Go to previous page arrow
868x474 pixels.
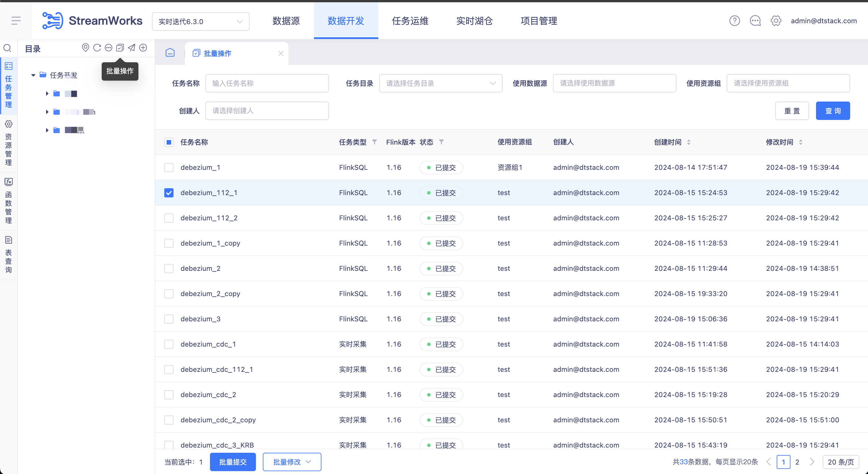769,462
